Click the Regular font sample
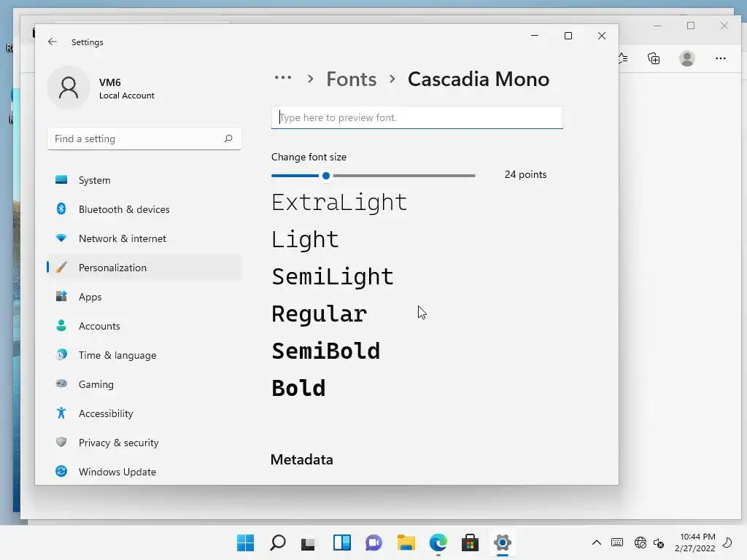The height and width of the screenshot is (560, 747). click(320, 314)
